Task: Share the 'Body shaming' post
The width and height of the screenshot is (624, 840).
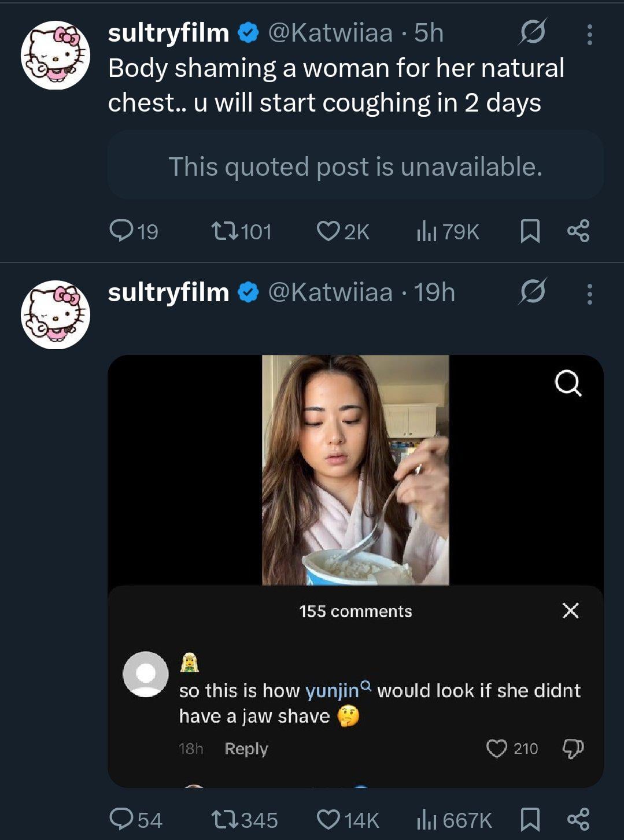Action: pyautogui.click(x=578, y=231)
